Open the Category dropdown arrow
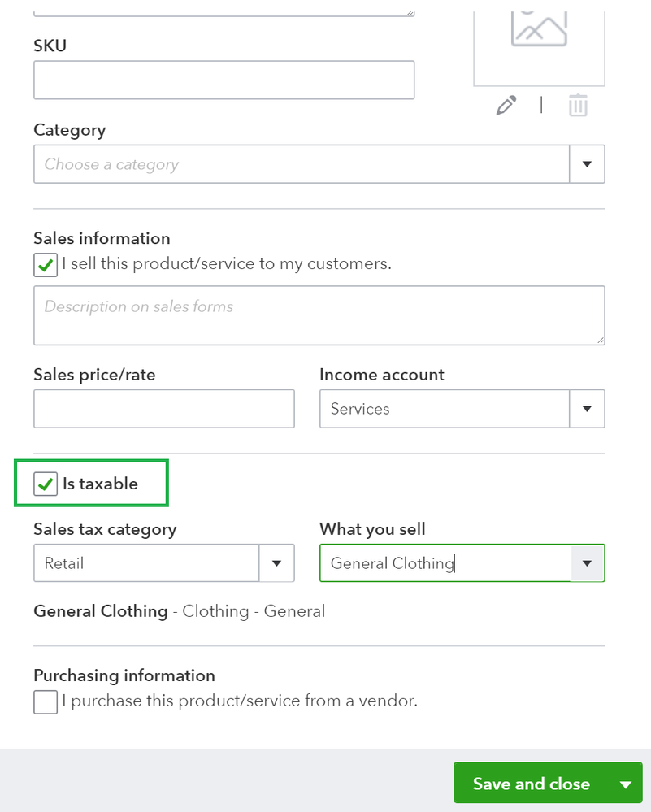Screen dimensions: 651x812 pos(587,164)
